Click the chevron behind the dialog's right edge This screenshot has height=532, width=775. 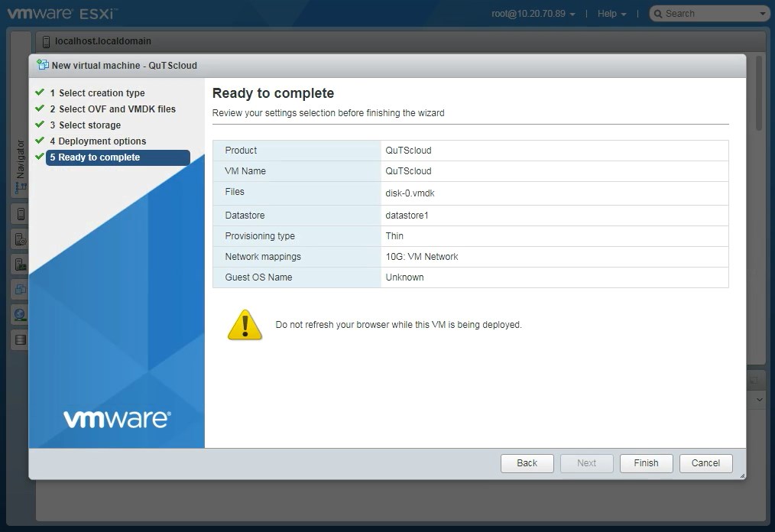[x=760, y=400]
